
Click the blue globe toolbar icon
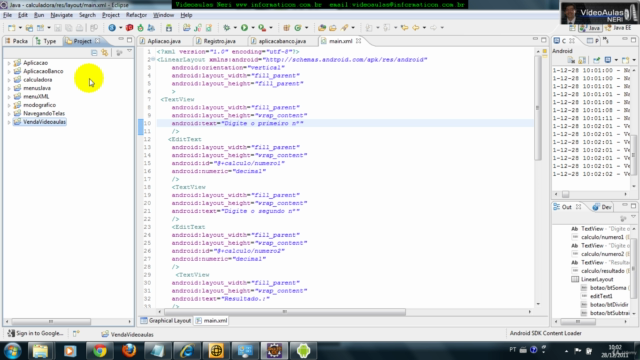pos(112,28)
